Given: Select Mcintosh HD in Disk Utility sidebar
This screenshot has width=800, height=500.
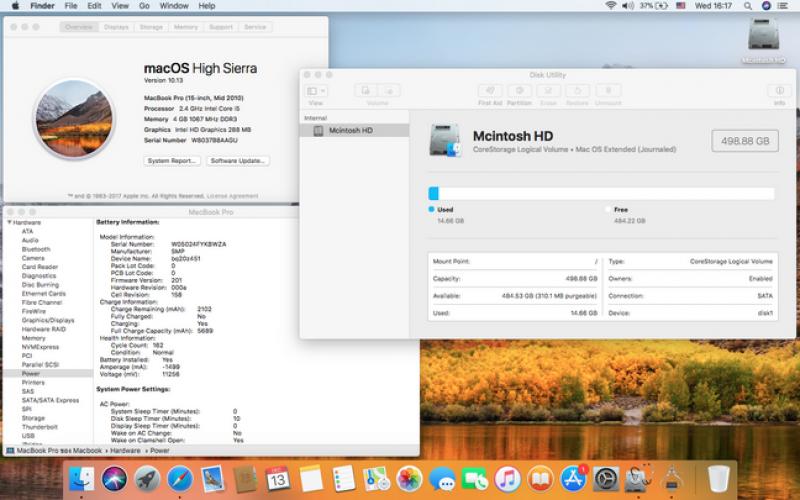Looking at the screenshot, I should pos(354,131).
